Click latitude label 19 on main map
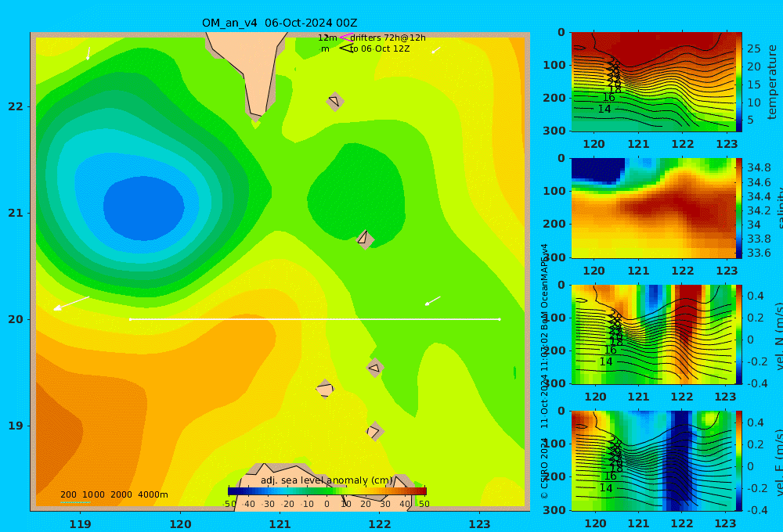This screenshot has width=783, height=532. coord(16,426)
